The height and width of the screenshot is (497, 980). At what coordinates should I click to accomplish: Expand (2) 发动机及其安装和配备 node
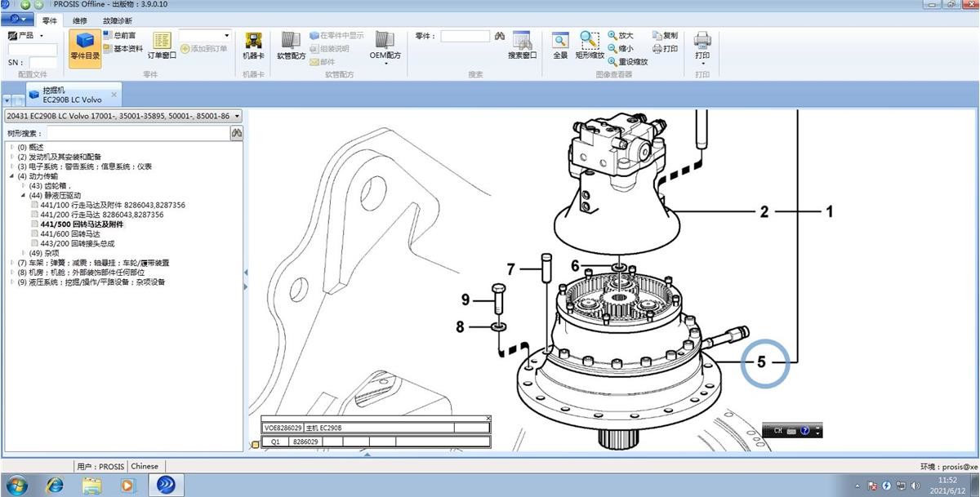pos(11,157)
